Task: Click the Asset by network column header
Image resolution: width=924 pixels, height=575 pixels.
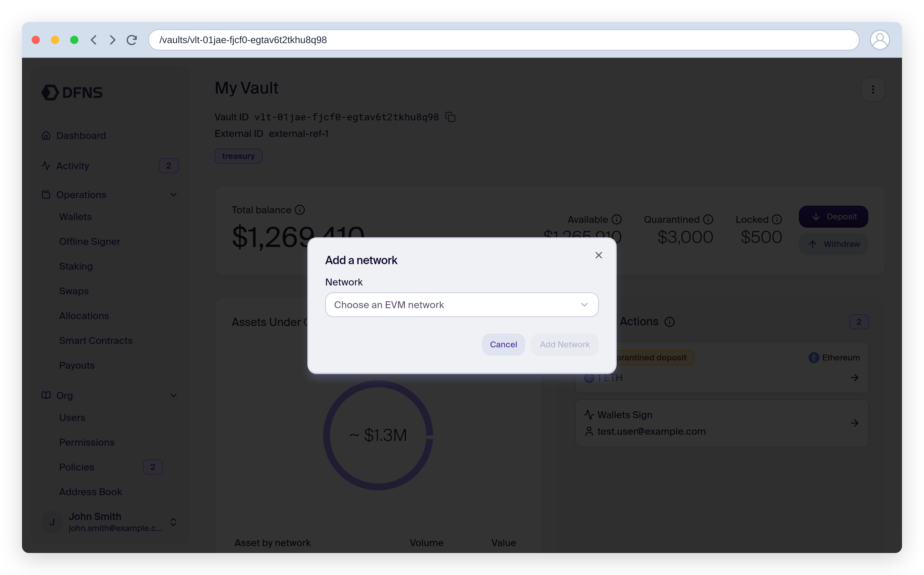Action: [272, 543]
